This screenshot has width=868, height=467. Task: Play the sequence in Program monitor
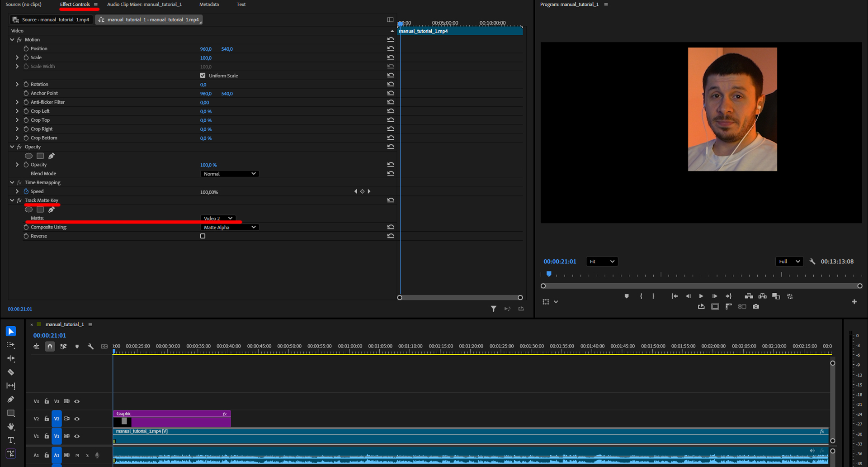[701, 296]
